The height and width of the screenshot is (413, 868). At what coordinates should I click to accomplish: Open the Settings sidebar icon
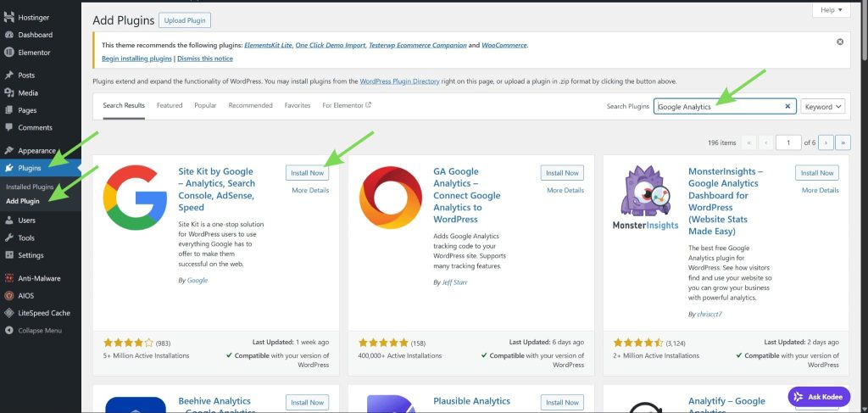point(8,255)
